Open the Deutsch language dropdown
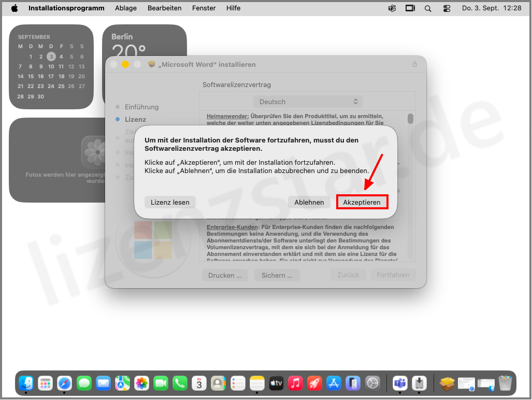 click(x=308, y=102)
